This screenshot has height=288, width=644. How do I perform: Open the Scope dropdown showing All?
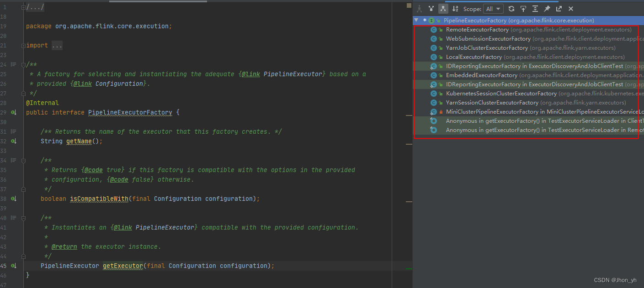click(493, 9)
